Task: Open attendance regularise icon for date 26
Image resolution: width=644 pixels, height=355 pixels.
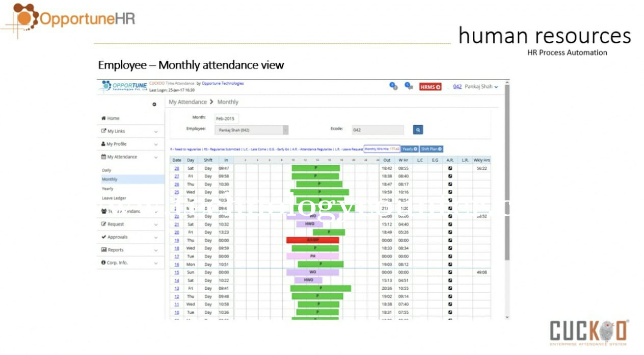Action: pos(450,184)
